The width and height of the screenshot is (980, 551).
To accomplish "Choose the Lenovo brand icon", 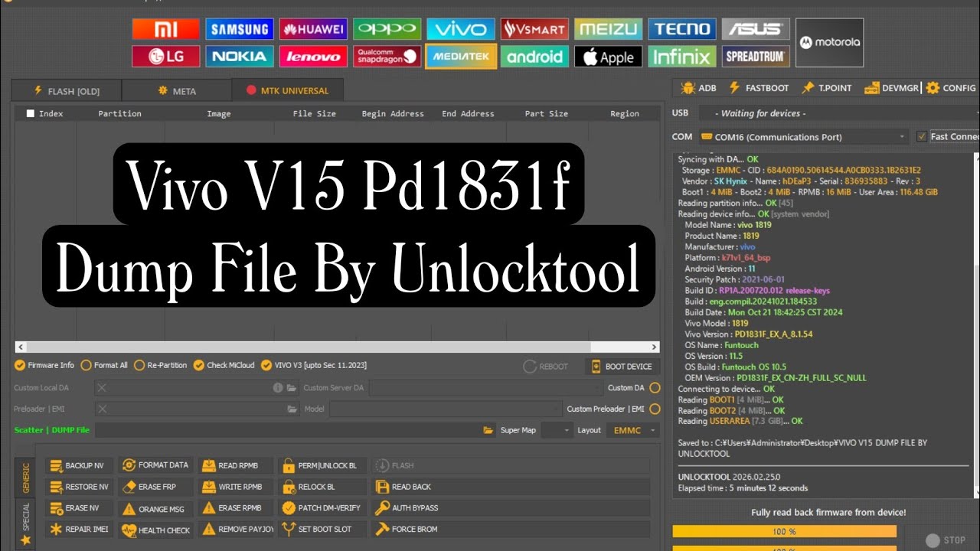I will [x=313, y=57].
